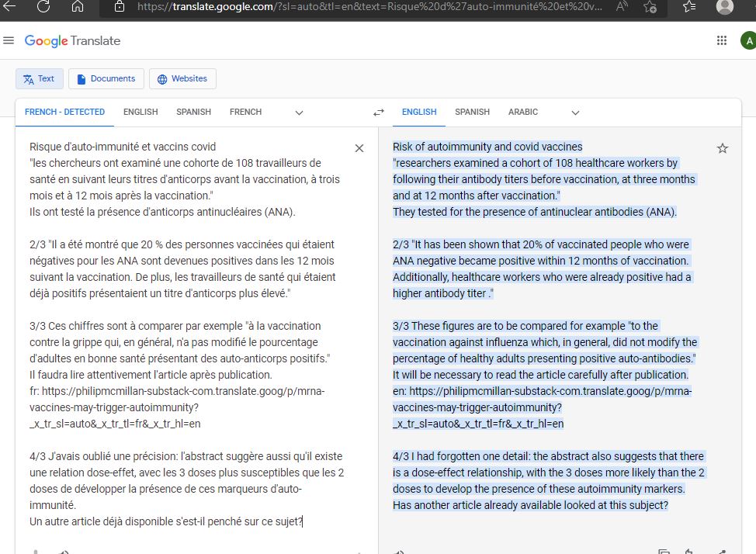The image size is (756, 554).
Task: Swap source and target languages
Action: tap(379, 113)
